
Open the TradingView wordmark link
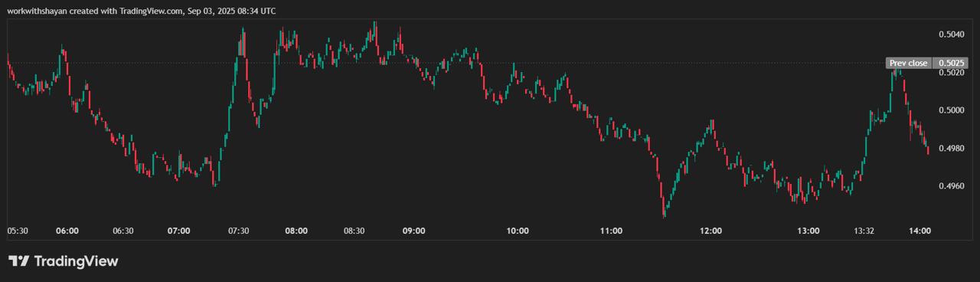(x=76, y=261)
